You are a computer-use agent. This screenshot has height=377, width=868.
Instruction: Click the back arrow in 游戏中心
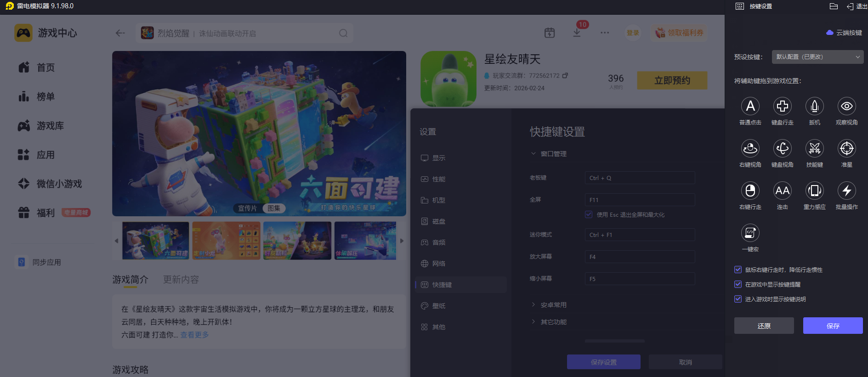click(x=120, y=33)
